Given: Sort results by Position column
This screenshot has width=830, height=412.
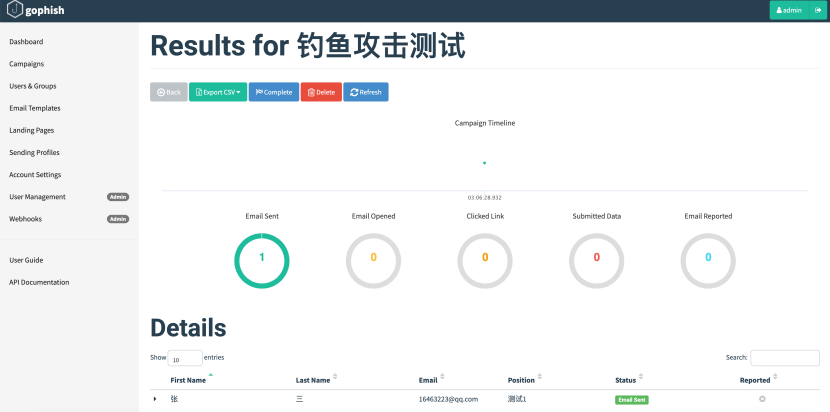Looking at the screenshot, I should [x=521, y=380].
